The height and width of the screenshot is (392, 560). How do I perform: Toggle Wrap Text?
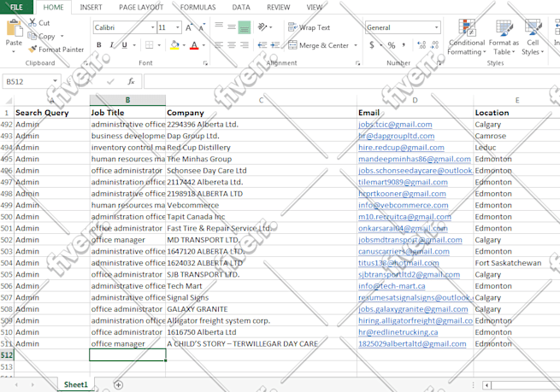point(309,27)
